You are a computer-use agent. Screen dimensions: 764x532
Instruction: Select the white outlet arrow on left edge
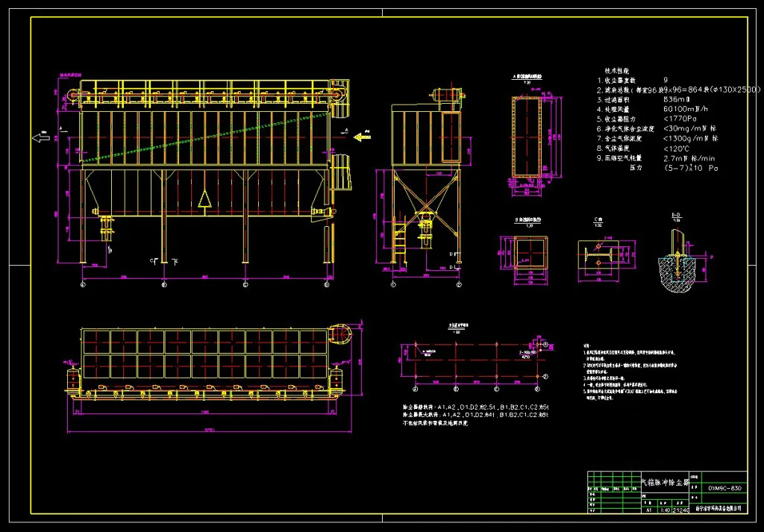pyautogui.click(x=40, y=137)
